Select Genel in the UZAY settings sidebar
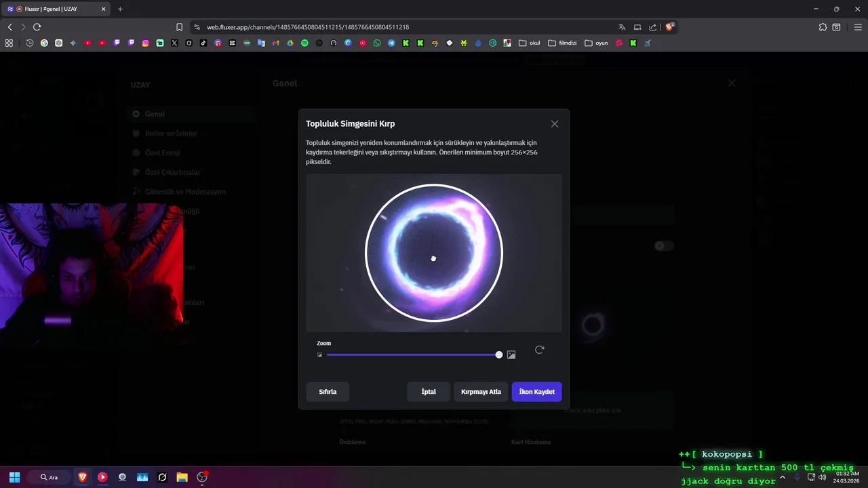Image resolution: width=868 pixels, height=488 pixels. point(191,114)
